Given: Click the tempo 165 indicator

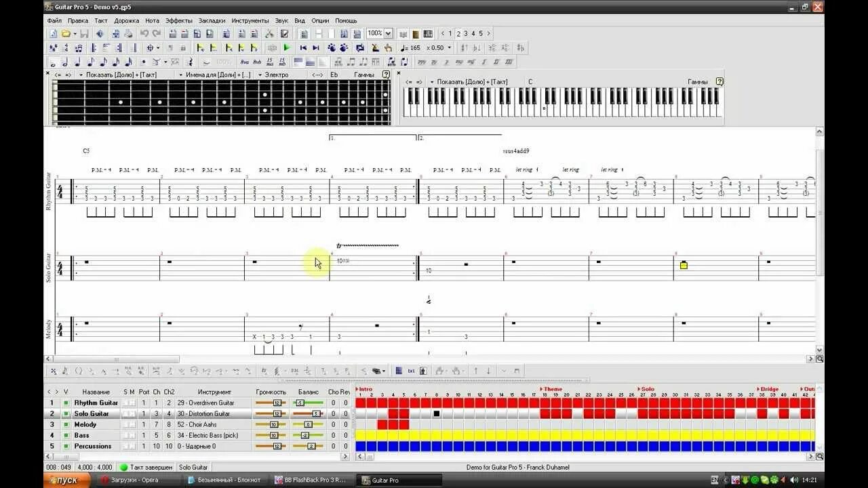Looking at the screenshot, I should pyautogui.click(x=411, y=47).
